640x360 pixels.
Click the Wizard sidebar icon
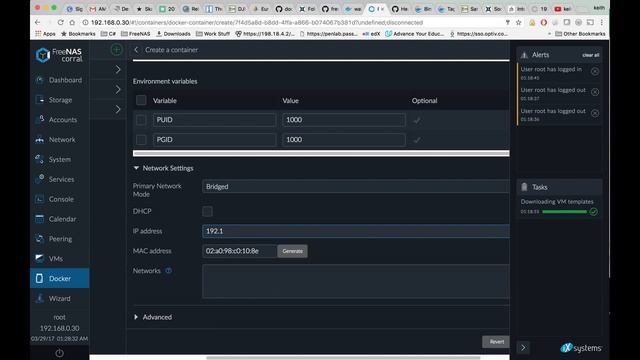(x=40, y=298)
